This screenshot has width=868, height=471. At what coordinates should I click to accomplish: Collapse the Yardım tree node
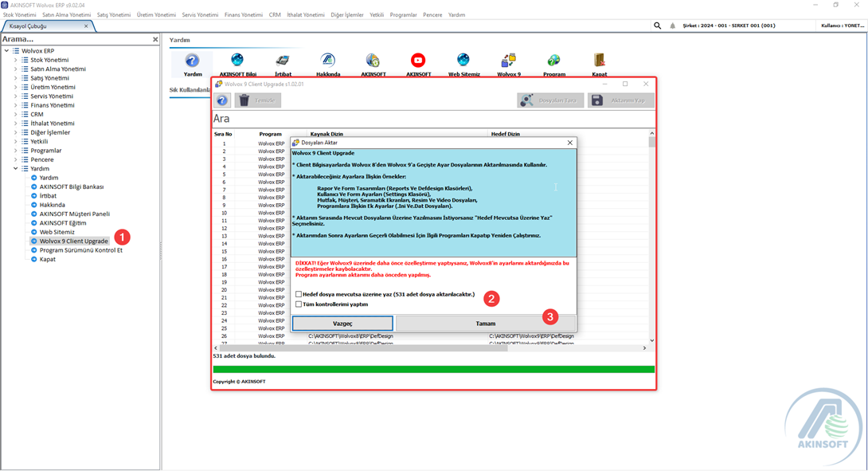[x=15, y=168]
